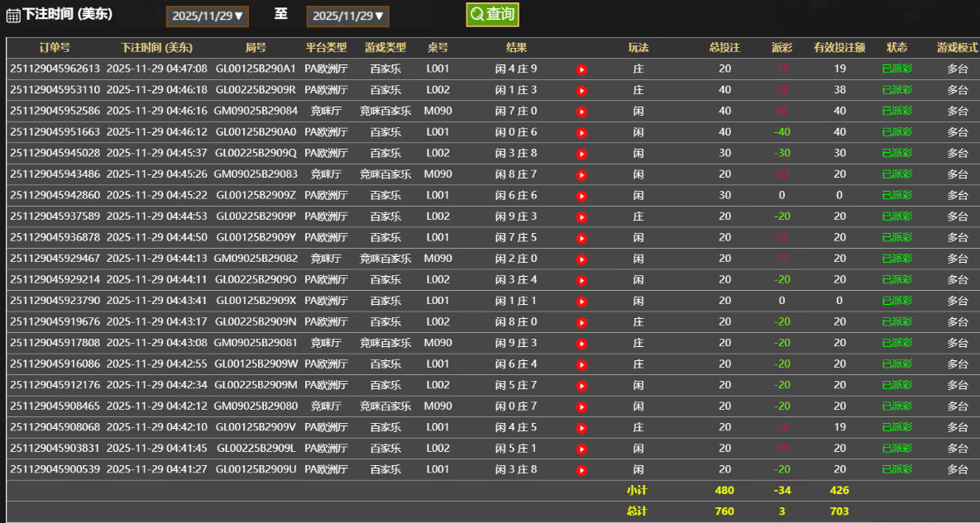Image resolution: width=980 pixels, height=523 pixels.
Task: Play replay video for order 251129045908465
Action: (581, 406)
